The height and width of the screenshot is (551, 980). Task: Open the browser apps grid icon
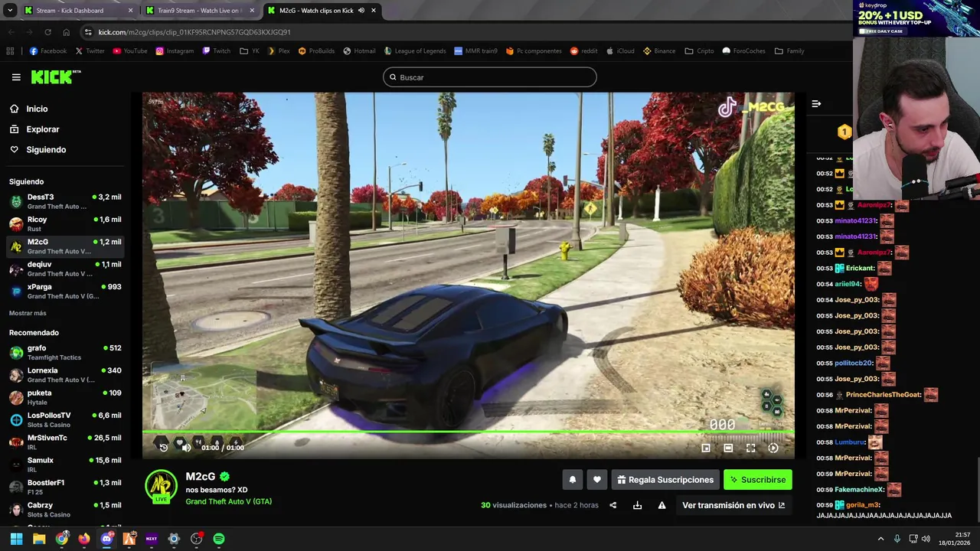tap(10, 51)
